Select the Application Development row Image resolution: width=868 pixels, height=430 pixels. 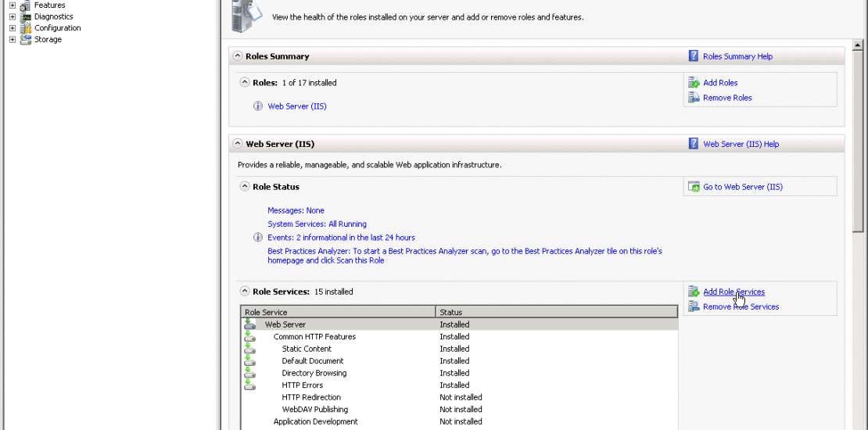460,421
